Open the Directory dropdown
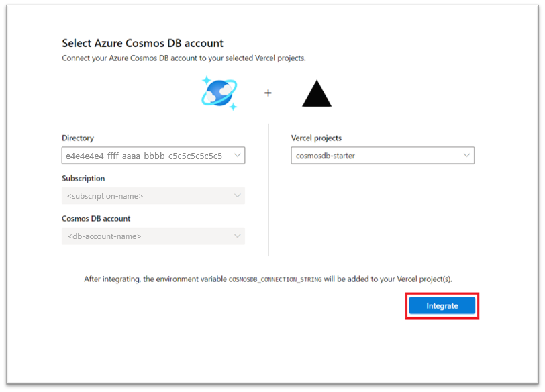545x392 pixels. (153, 155)
